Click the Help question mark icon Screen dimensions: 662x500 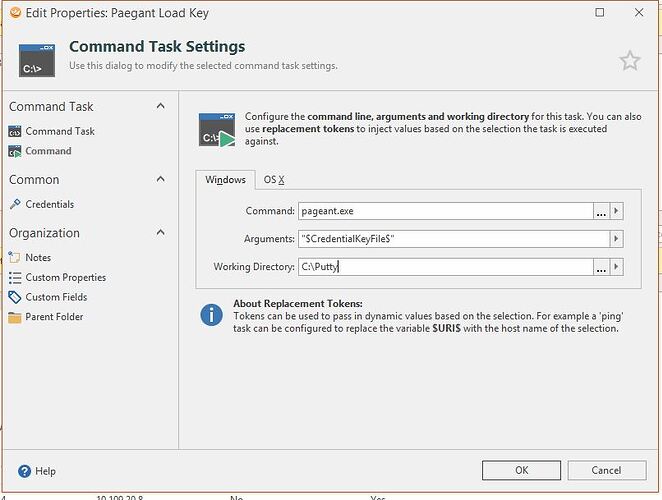(20, 470)
